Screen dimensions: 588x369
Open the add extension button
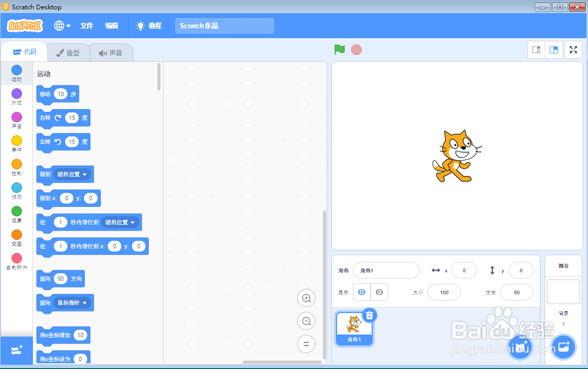17,351
